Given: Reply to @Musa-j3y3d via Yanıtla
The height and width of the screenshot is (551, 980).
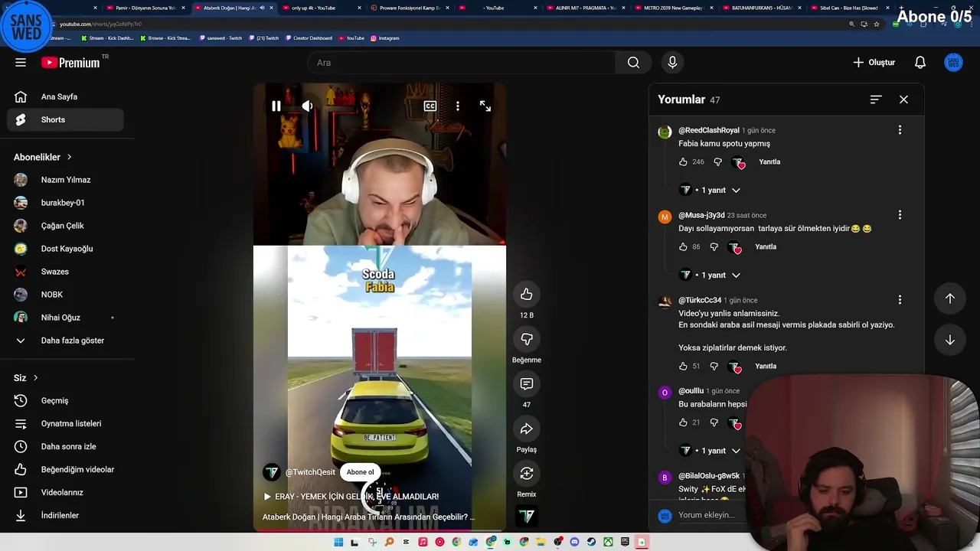Looking at the screenshot, I should (766, 247).
